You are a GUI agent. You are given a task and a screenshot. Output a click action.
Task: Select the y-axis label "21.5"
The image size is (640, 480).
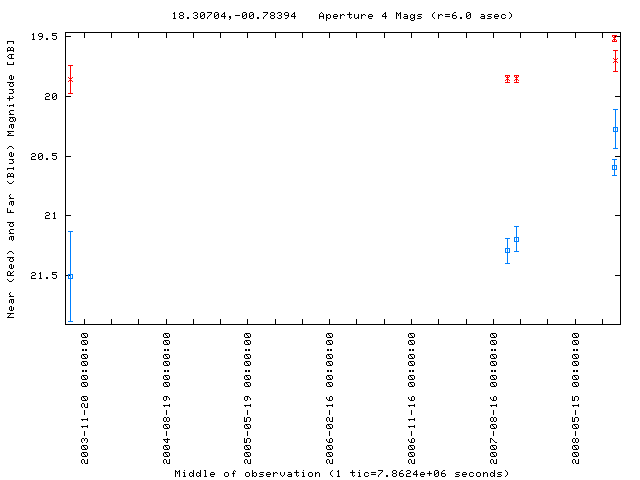44,276
